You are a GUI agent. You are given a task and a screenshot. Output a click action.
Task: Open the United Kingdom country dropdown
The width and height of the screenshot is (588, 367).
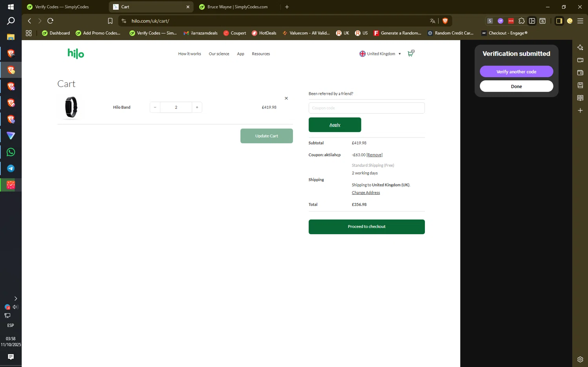(x=380, y=54)
